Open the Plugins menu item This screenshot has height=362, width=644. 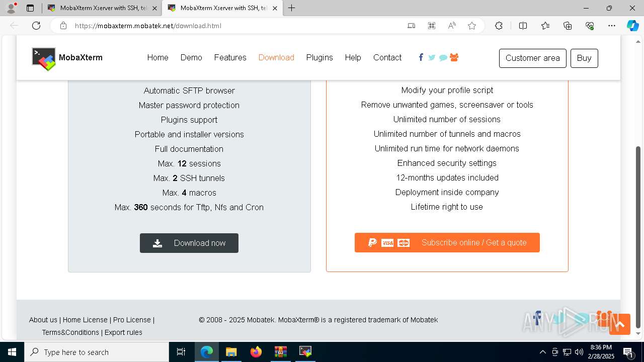(x=319, y=57)
